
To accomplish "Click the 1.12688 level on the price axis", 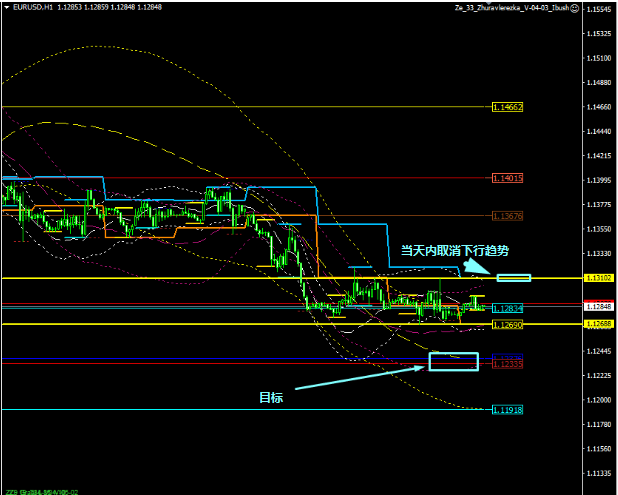I will click(599, 324).
